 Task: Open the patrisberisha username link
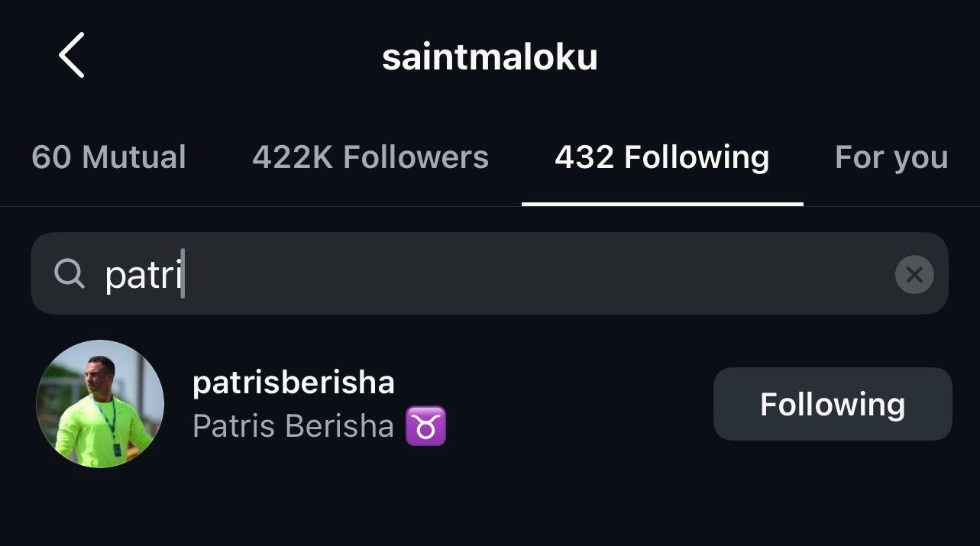(x=293, y=383)
